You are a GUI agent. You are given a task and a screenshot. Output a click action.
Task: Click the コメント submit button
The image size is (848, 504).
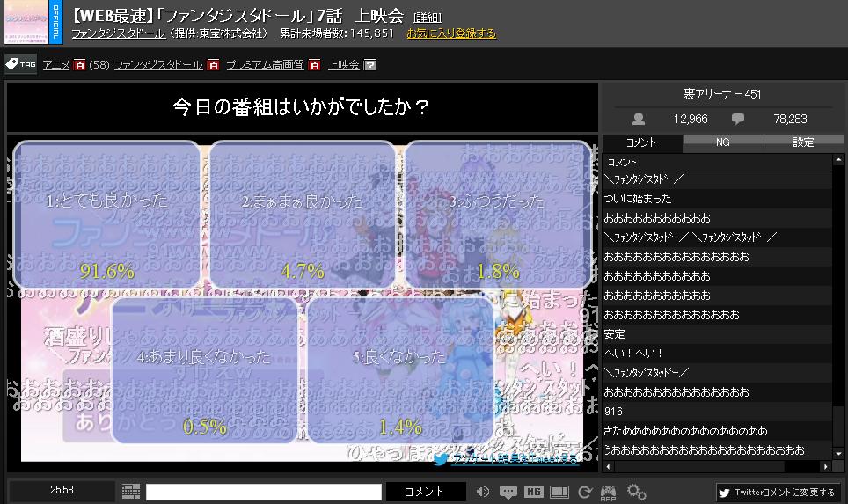pyautogui.click(x=425, y=491)
